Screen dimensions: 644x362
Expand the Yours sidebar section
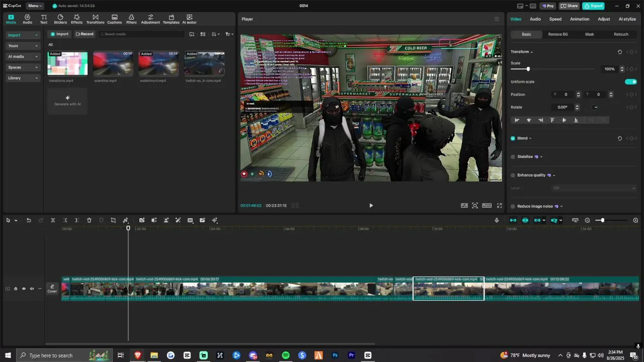tap(23, 46)
